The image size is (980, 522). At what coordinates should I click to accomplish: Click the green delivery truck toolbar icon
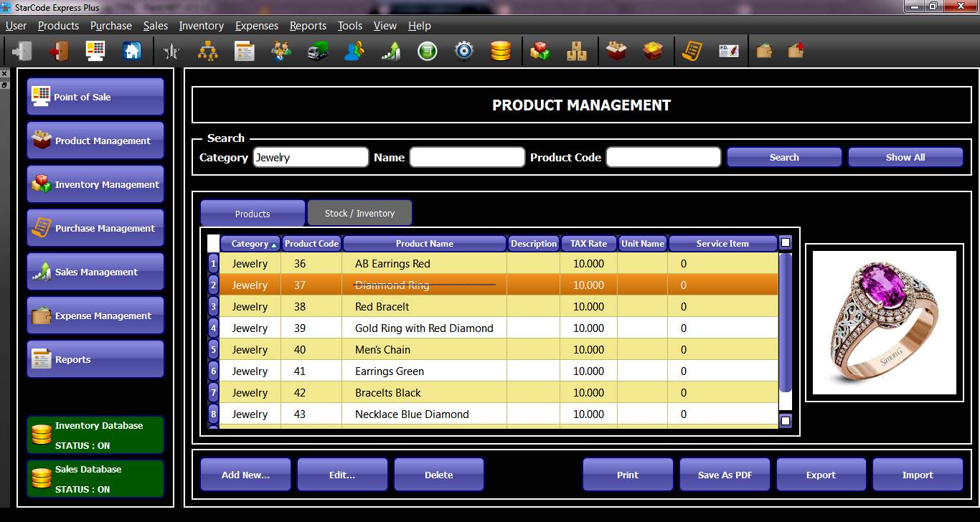coord(317,51)
